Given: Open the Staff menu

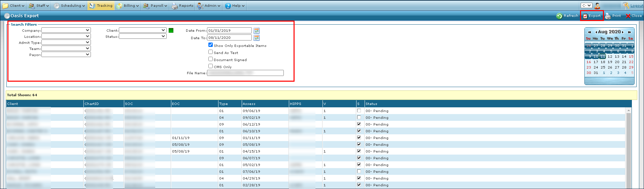Looking at the screenshot, I should (x=39, y=5).
